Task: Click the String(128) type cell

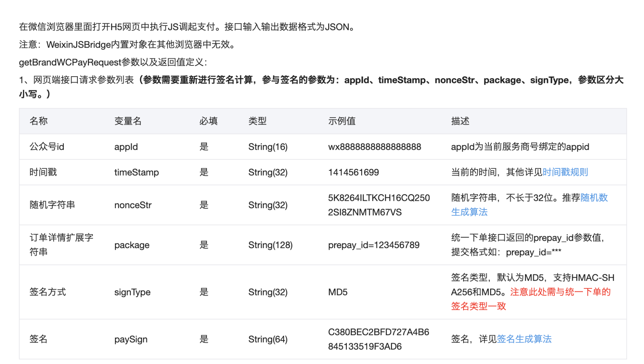Action: (x=270, y=245)
